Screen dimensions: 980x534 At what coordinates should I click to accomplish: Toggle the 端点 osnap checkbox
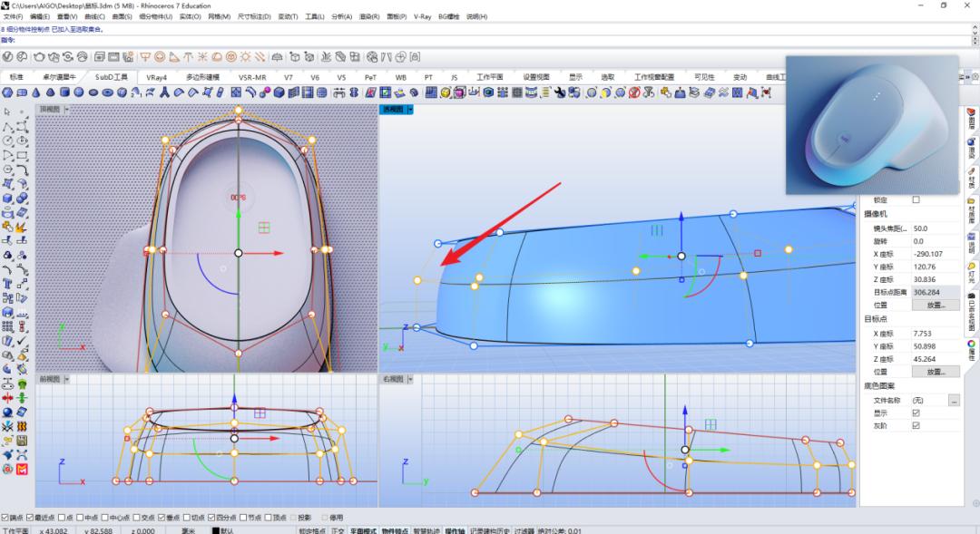[5, 517]
